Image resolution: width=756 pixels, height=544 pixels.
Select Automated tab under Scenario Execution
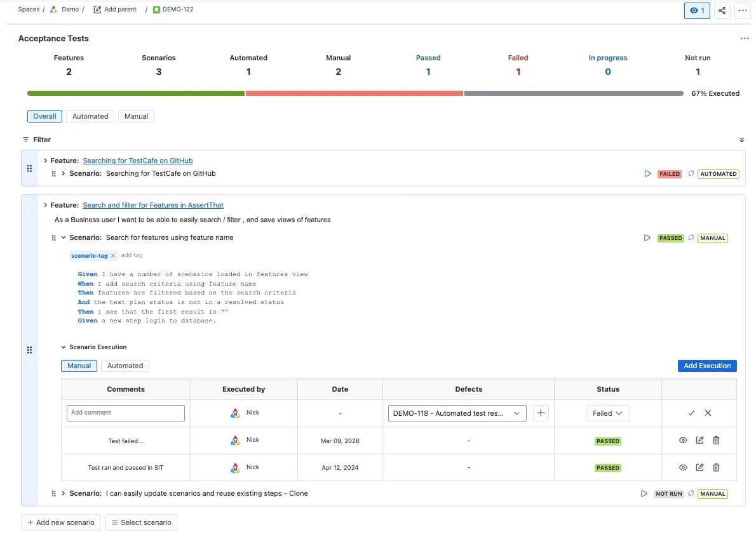(125, 366)
